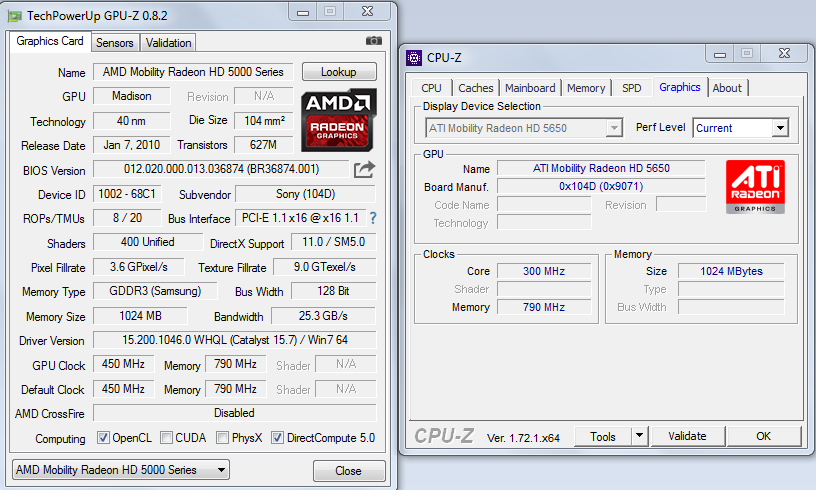Viewport: 816px width, 490px height.
Task: Click the CPU-Z title bar chip icon
Action: (x=414, y=58)
